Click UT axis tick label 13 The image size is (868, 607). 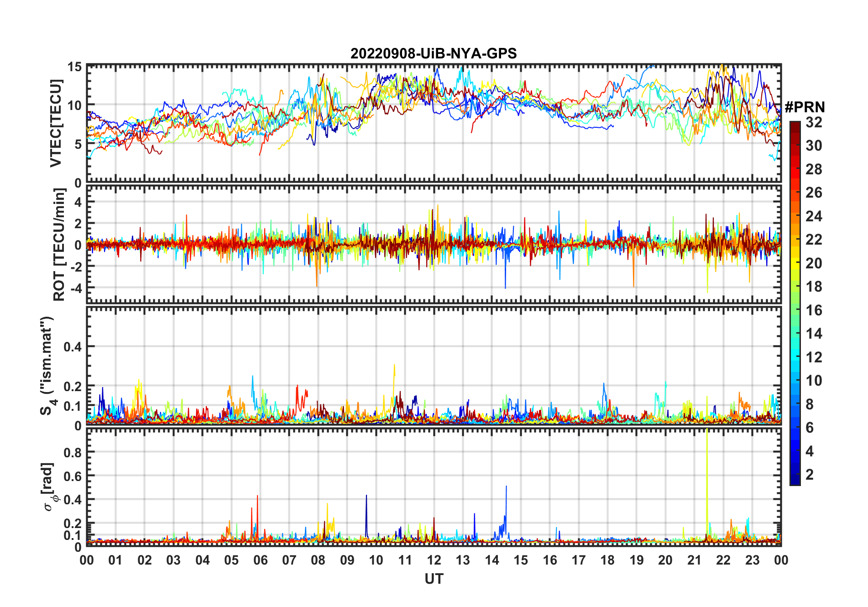click(x=463, y=560)
